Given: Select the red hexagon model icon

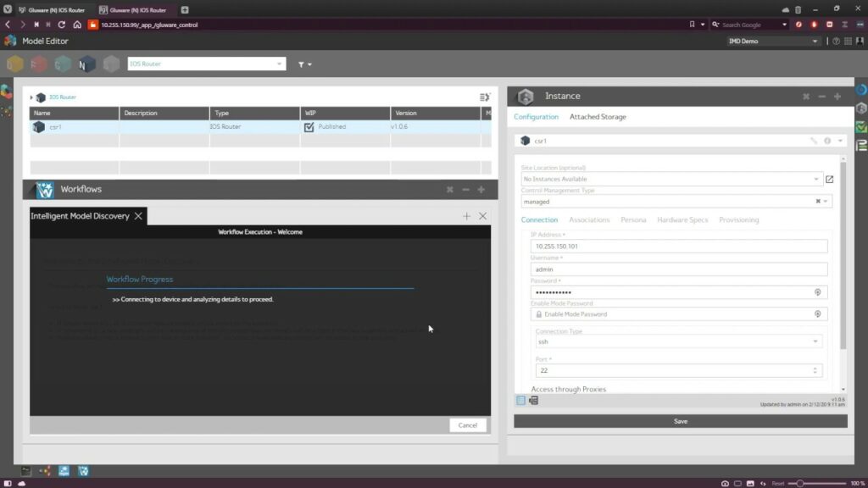Looking at the screenshot, I should coord(38,64).
